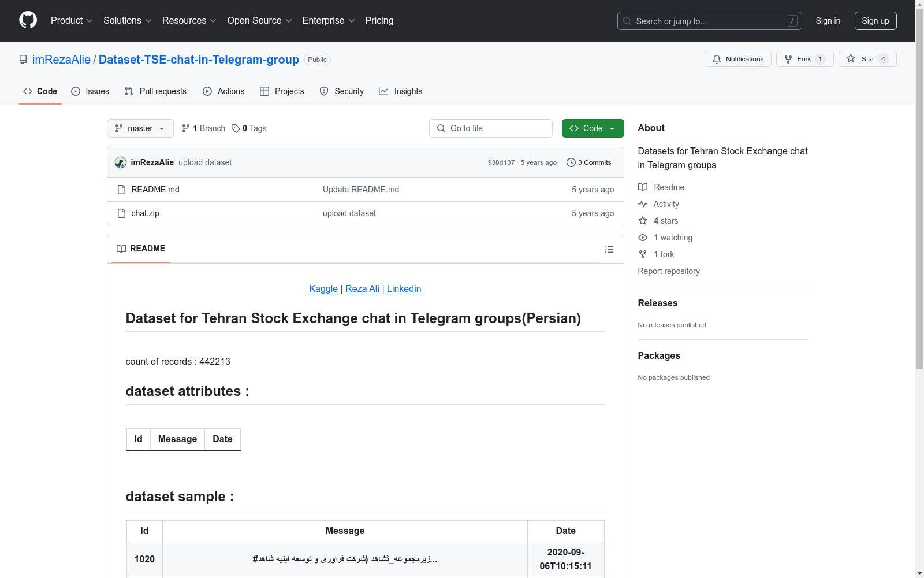Click the search magnifier icon in the header
Screen dimensions: 924x578
627,21
